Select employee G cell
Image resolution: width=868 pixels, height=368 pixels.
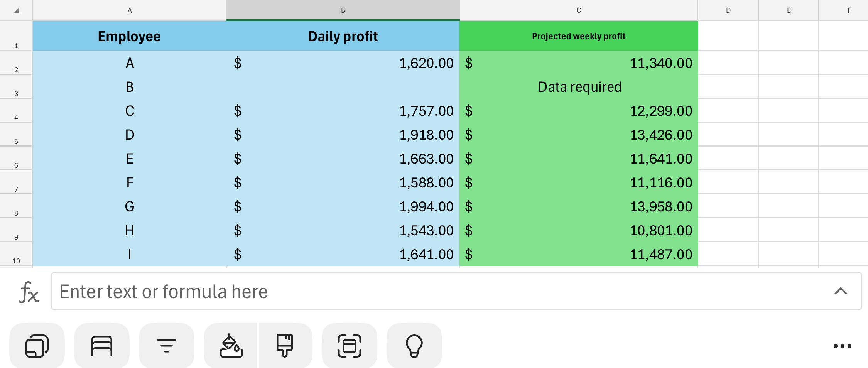129,206
